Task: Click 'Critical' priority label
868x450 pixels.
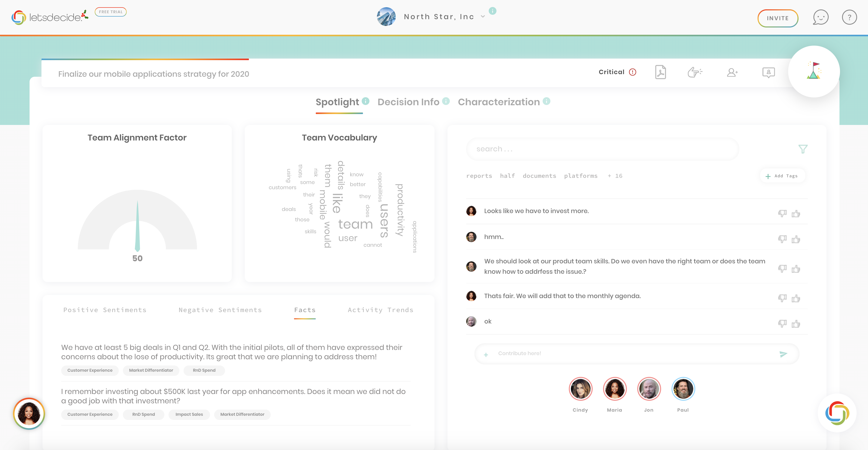Action: click(x=611, y=72)
